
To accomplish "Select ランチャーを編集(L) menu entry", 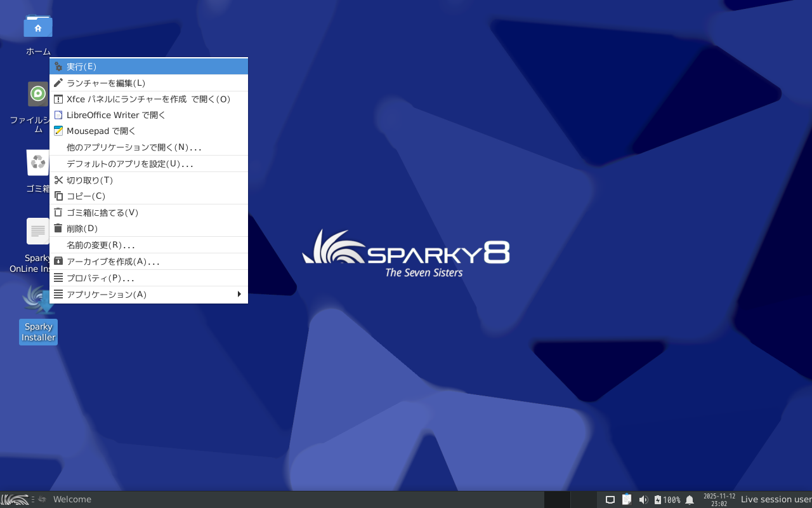I will point(148,83).
